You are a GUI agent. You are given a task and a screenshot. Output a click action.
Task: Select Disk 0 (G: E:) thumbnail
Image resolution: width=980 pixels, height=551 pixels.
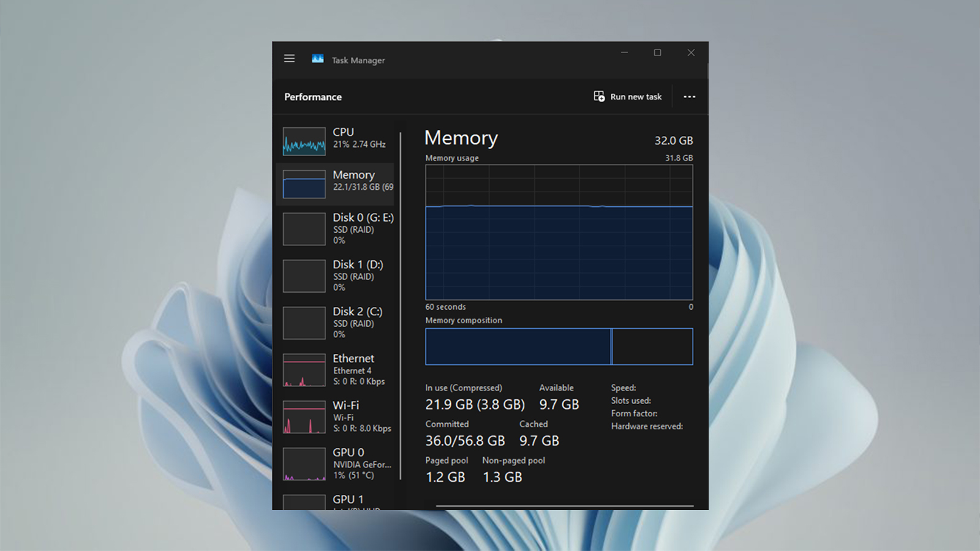click(304, 229)
